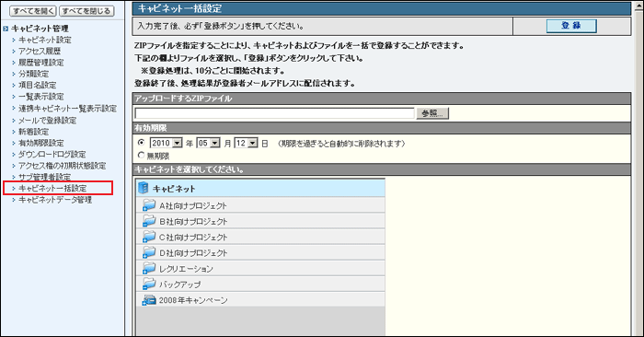Select the 無期限 radio button
644x337 pixels.
[142, 156]
